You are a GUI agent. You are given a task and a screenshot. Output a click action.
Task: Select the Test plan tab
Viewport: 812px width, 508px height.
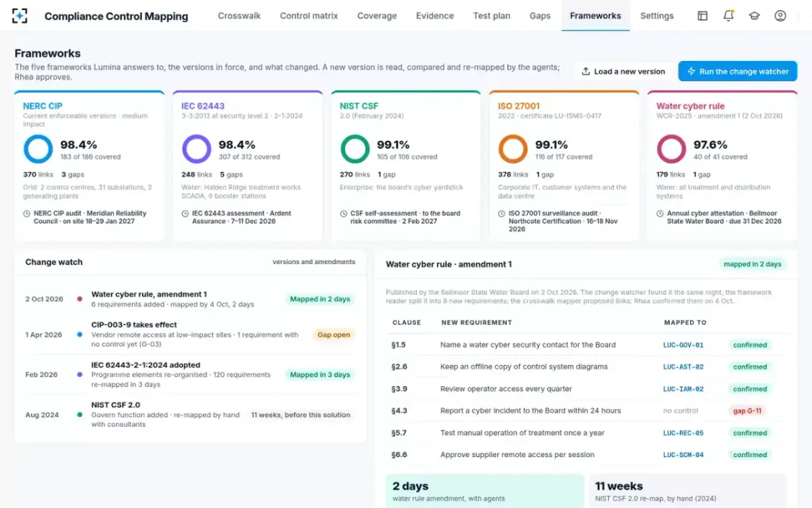491,16
